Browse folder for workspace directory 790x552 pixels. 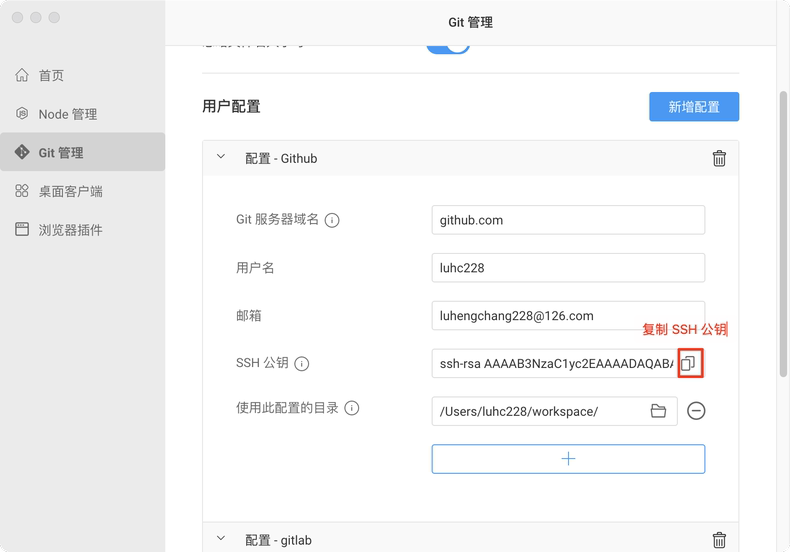coord(658,411)
